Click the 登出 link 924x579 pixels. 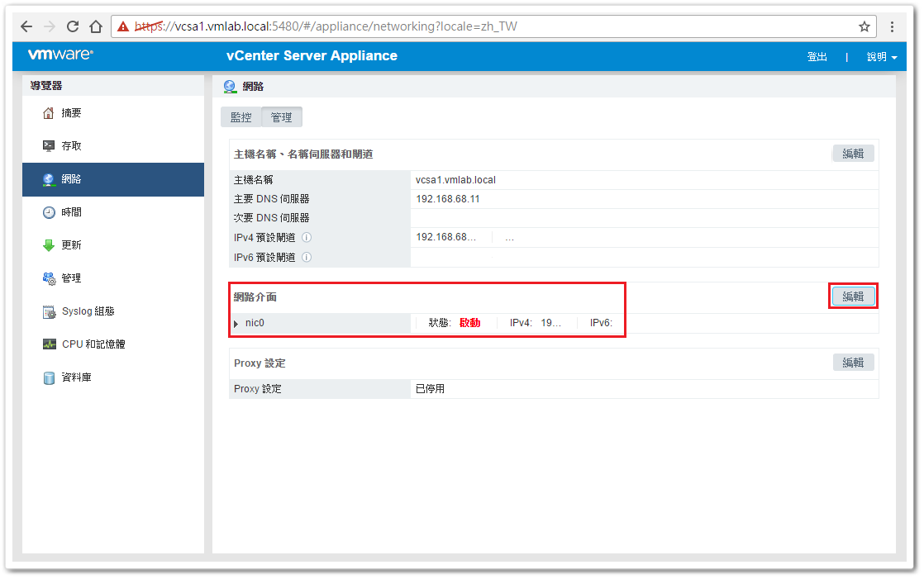(817, 56)
